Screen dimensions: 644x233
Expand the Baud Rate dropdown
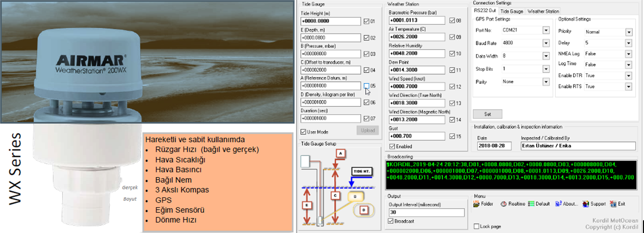[x=546, y=43]
